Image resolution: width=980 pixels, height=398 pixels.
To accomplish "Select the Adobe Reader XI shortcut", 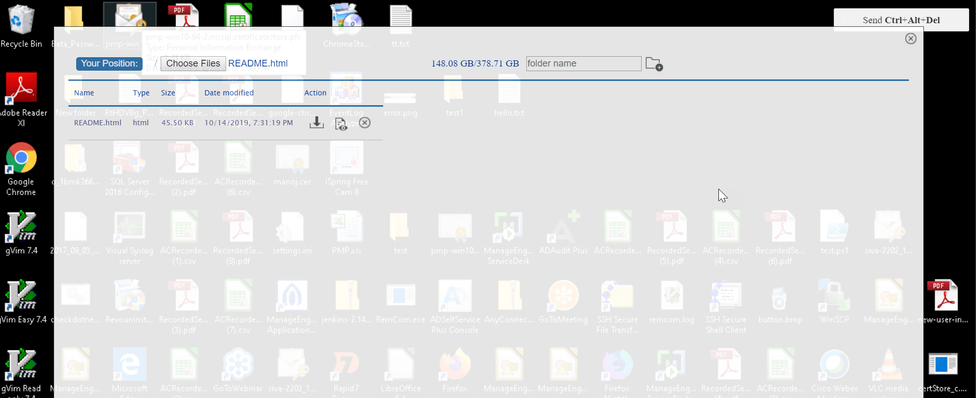I will point(21,100).
